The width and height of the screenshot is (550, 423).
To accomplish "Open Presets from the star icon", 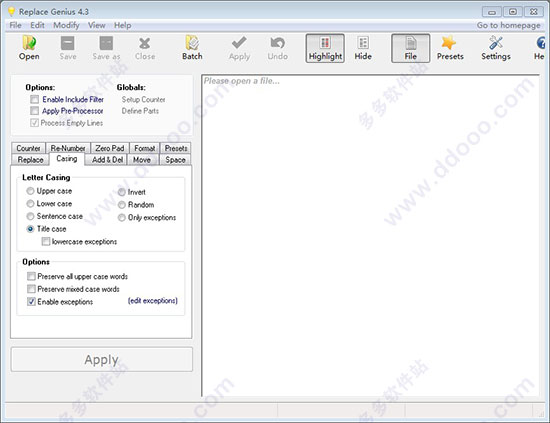I will point(450,48).
